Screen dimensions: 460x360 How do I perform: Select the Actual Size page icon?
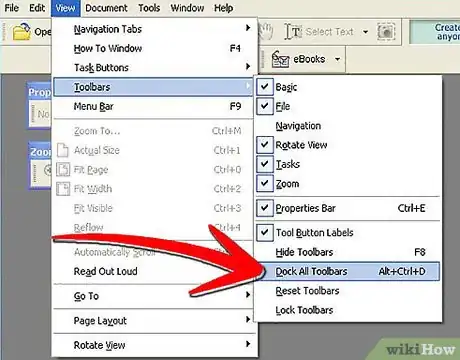tap(63, 150)
